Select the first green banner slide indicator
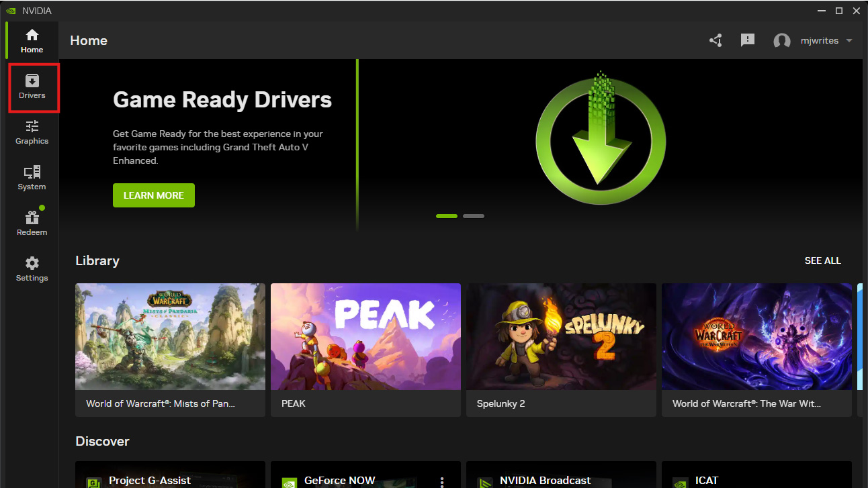This screenshot has height=488, width=868. point(447,216)
